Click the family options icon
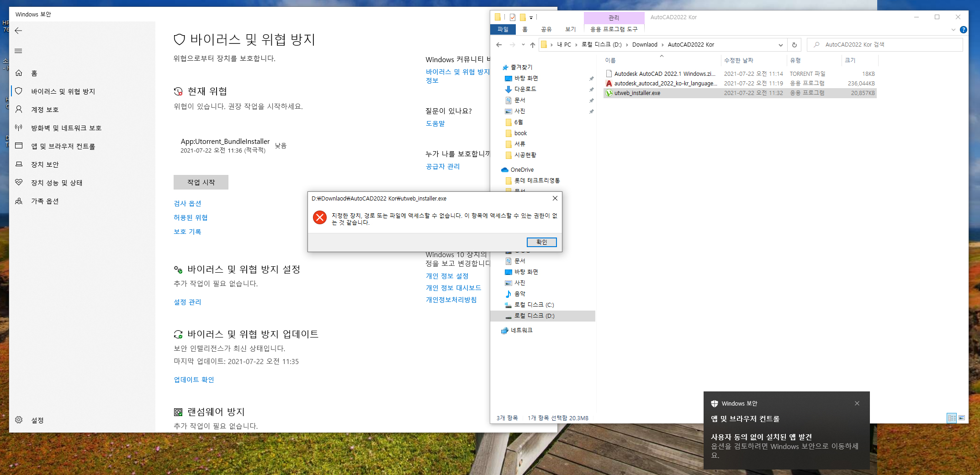This screenshot has height=475, width=980. point(19,201)
